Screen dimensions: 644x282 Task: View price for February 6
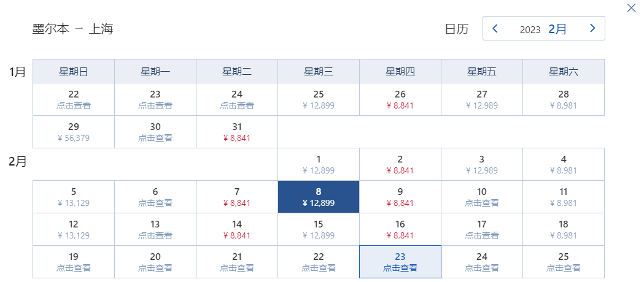[155, 197]
